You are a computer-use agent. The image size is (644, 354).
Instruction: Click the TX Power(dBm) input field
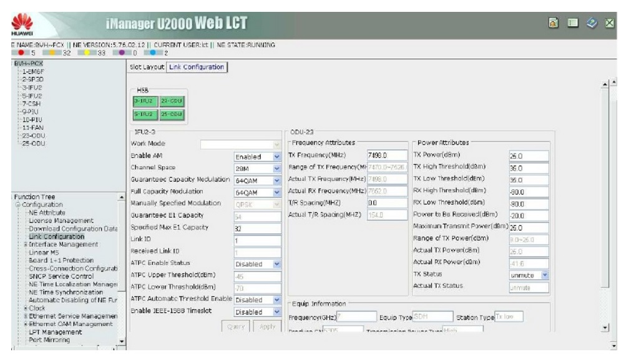[x=529, y=156]
